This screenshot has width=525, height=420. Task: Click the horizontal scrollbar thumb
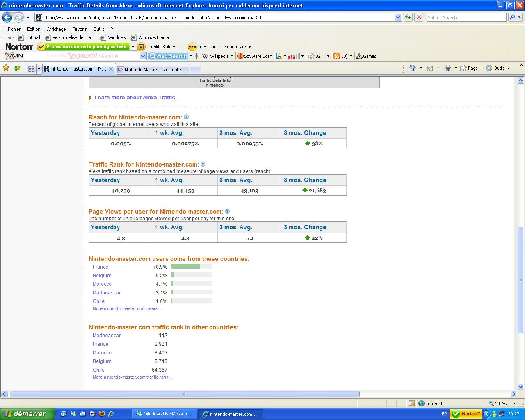click(185, 394)
